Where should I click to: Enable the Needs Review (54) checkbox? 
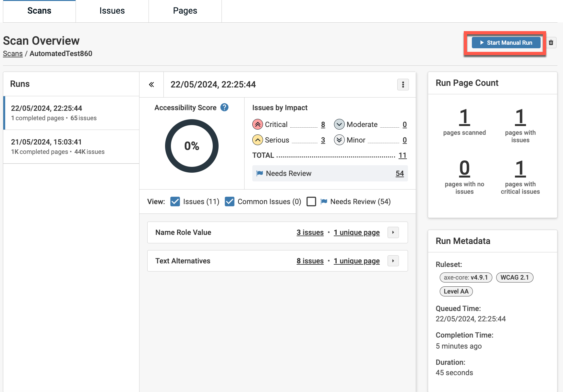pyautogui.click(x=311, y=202)
